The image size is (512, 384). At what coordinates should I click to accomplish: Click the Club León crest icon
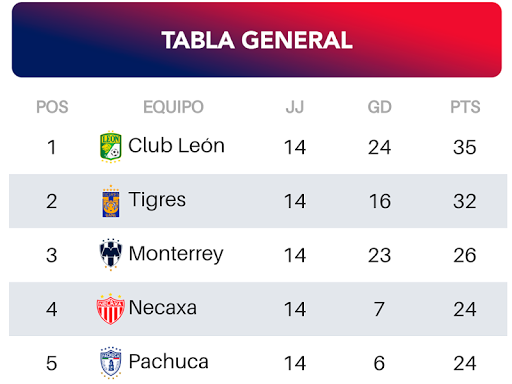[x=111, y=147]
